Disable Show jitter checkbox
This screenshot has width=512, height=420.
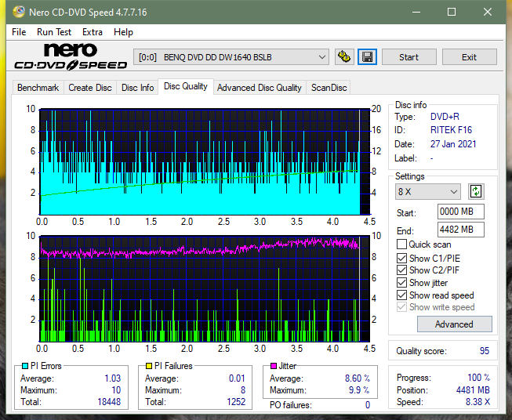coord(401,283)
